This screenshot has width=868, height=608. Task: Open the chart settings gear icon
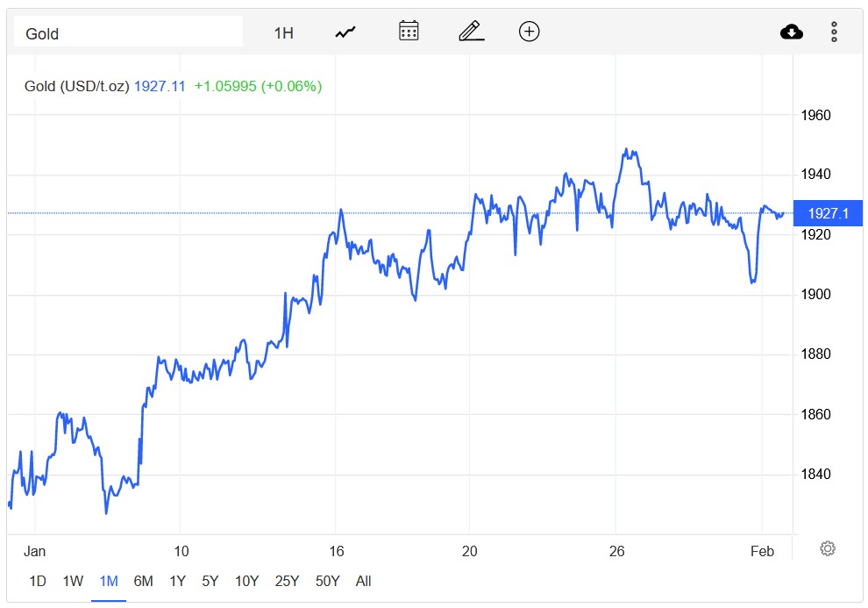click(827, 548)
